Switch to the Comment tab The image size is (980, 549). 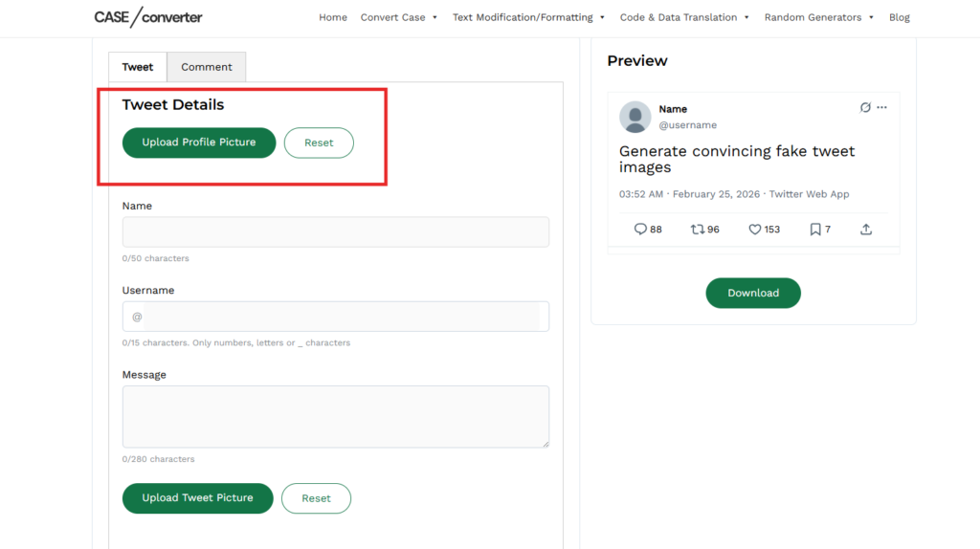click(x=207, y=67)
